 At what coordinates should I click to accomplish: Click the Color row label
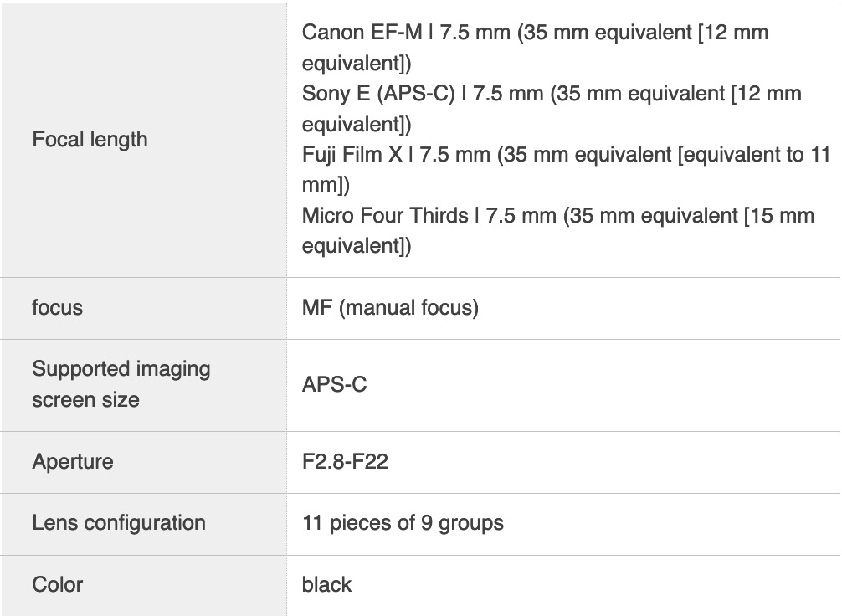point(58,585)
